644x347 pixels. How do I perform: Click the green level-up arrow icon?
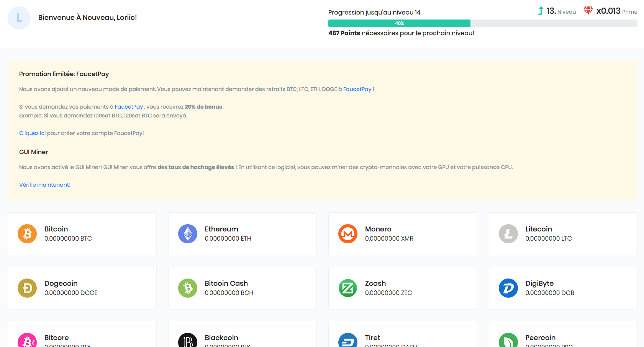541,11
